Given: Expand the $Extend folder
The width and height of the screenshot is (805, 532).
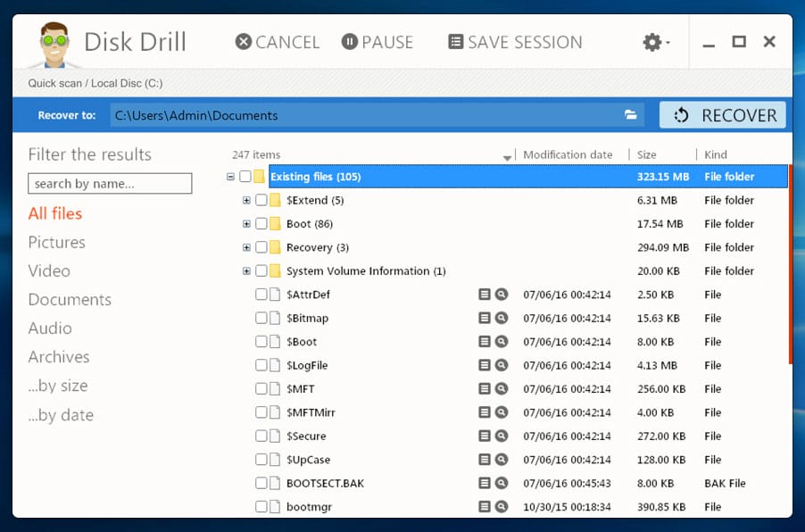Looking at the screenshot, I should [x=247, y=201].
